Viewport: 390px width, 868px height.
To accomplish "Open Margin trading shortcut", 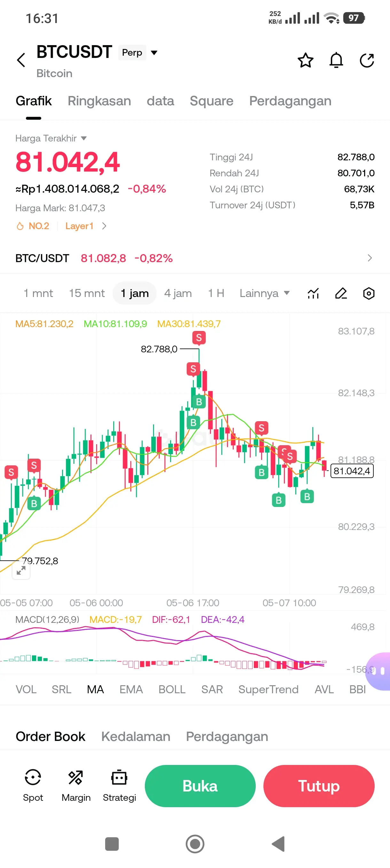I will [x=76, y=786].
